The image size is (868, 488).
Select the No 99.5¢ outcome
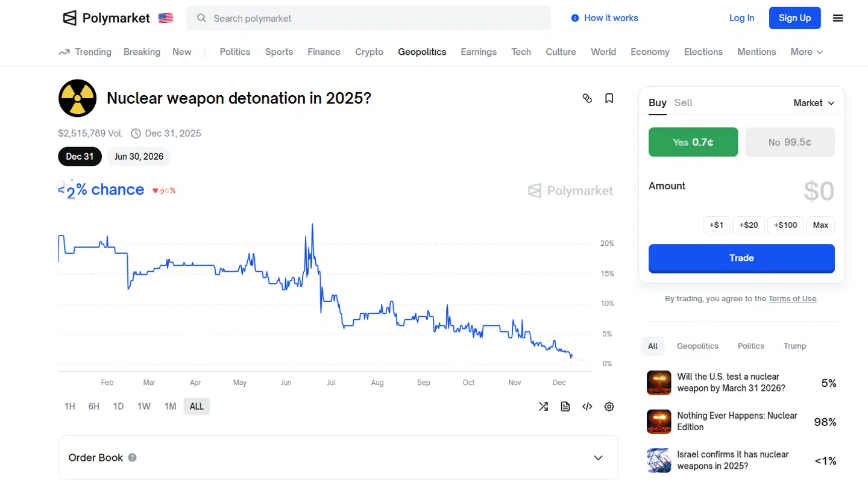[x=790, y=142]
